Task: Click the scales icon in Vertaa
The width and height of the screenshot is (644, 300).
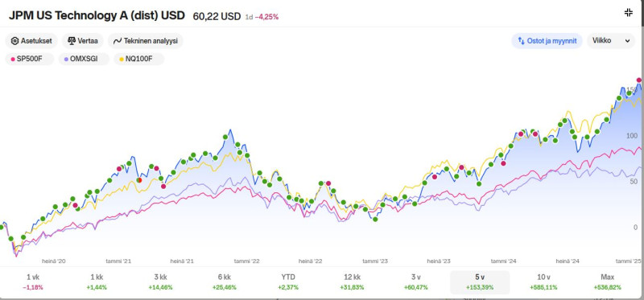Action: (x=72, y=41)
